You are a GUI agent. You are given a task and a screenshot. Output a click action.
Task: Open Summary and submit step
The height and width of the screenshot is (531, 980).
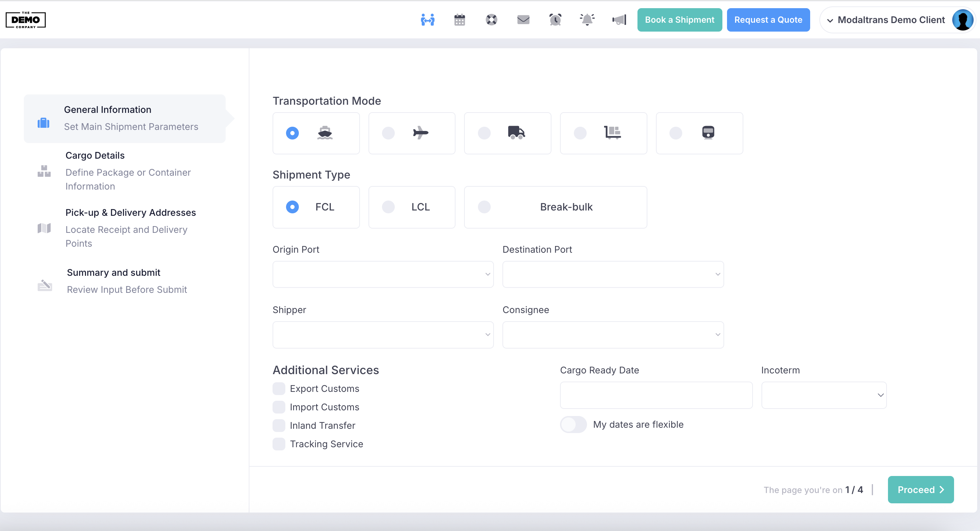[113, 273]
